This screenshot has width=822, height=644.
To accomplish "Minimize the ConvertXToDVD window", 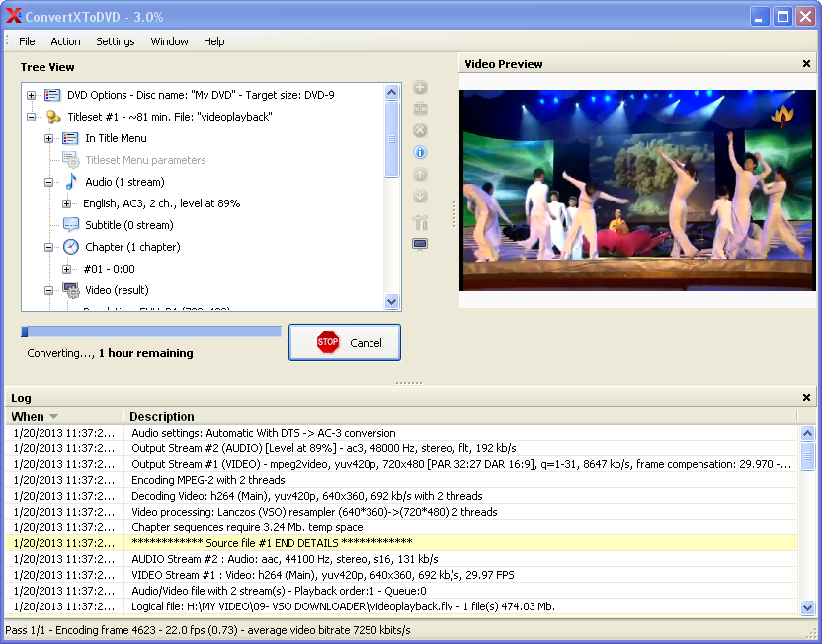I will click(759, 16).
